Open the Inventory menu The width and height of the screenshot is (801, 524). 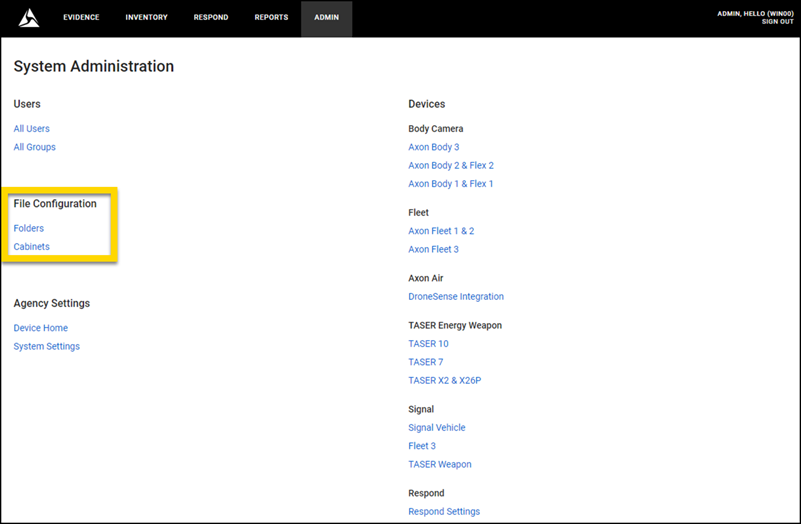[147, 17]
